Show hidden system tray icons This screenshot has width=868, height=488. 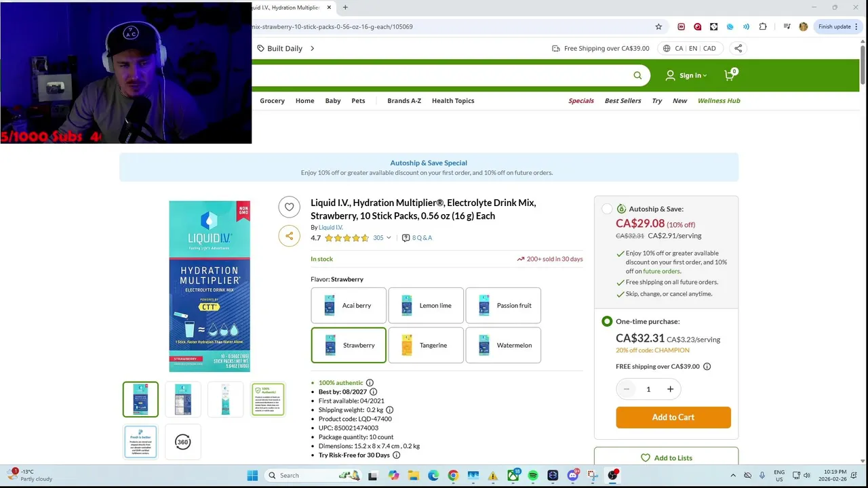[x=733, y=475]
